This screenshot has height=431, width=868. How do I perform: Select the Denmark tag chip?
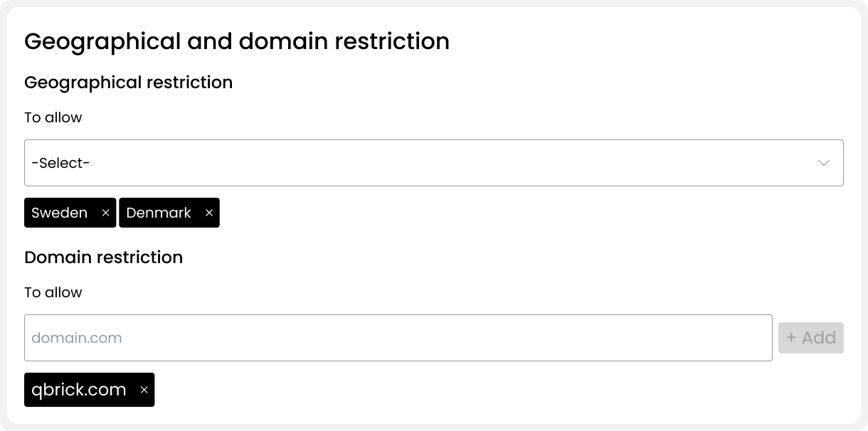tap(158, 213)
